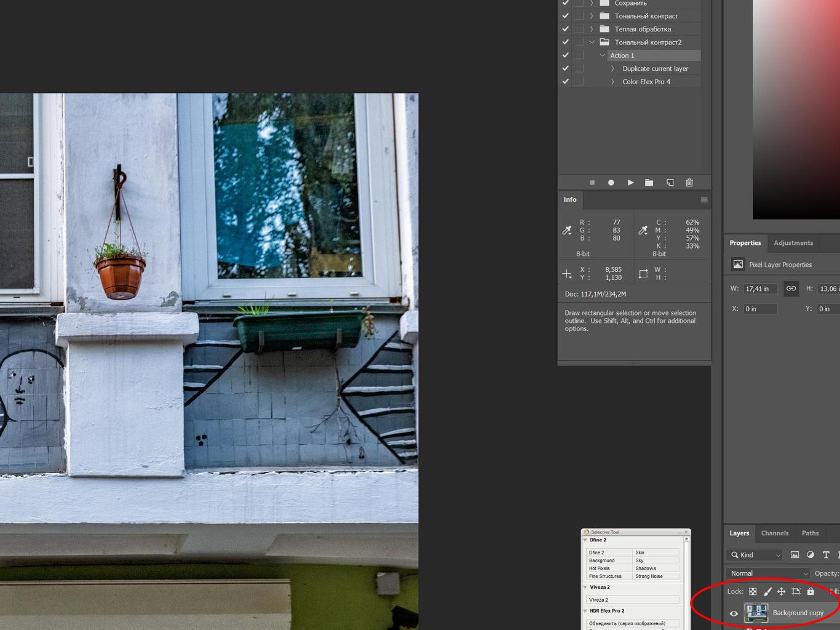The height and width of the screenshot is (630, 840).
Task: Click Fine Structures in Selective Tool
Action: click(609, 576)
